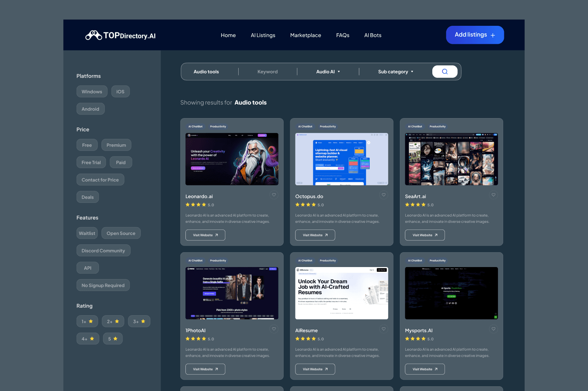This screenshot has width=588, height=391.
Task: Open FAQs in the navigation
Action: pyautogui.click(x=343, y=35)
